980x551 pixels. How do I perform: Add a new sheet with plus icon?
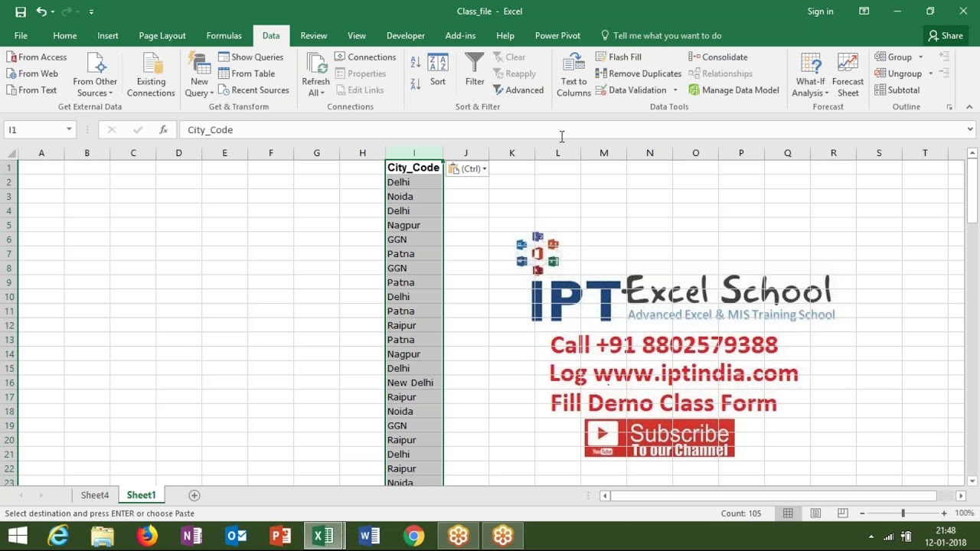tap(194, 495)
